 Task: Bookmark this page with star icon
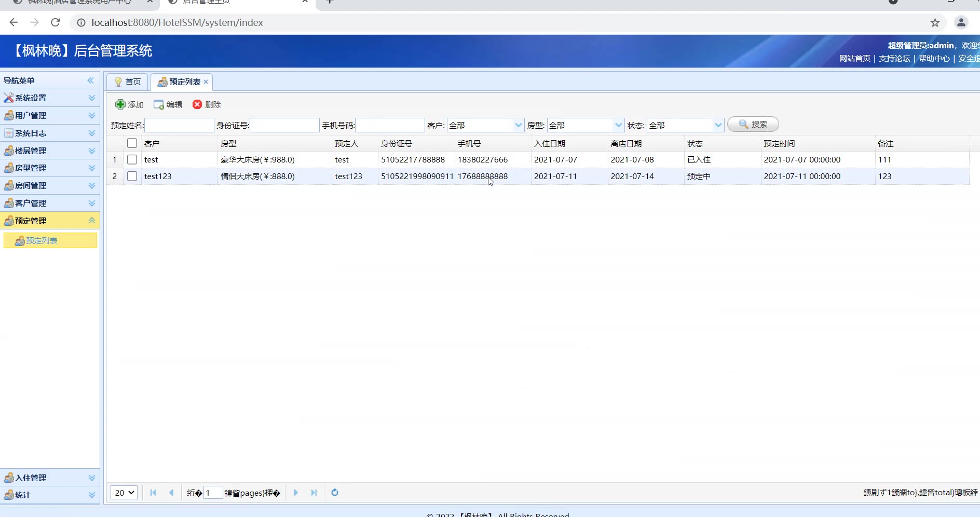click(x=935, y=22)
